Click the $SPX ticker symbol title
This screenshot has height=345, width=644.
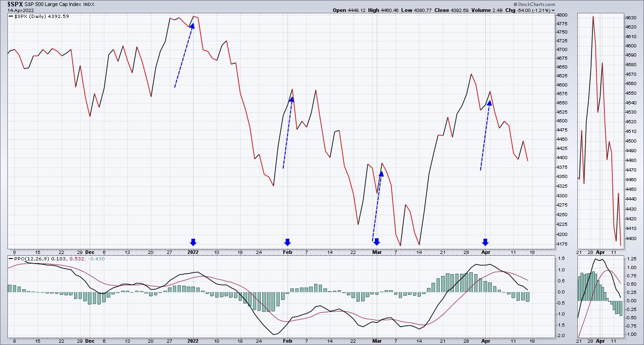pyautogui.click(x=15, y=4)
